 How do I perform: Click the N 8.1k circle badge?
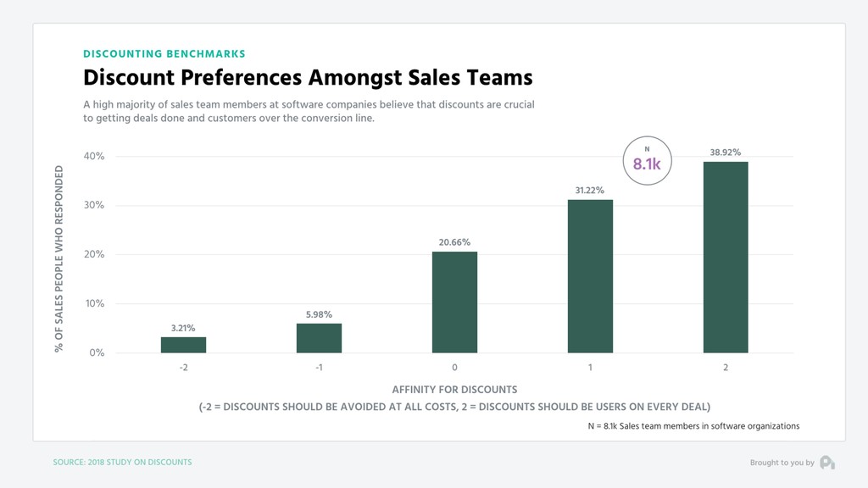647,160
